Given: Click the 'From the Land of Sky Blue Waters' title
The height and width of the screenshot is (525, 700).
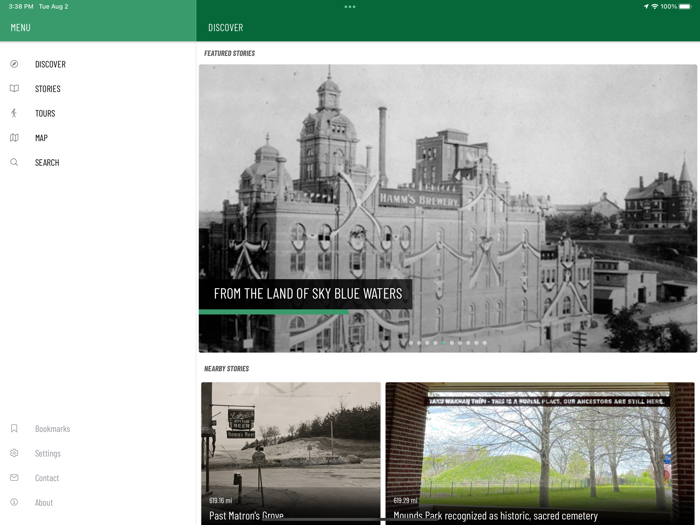Looking at the screenshot, I should pos(308,294).
